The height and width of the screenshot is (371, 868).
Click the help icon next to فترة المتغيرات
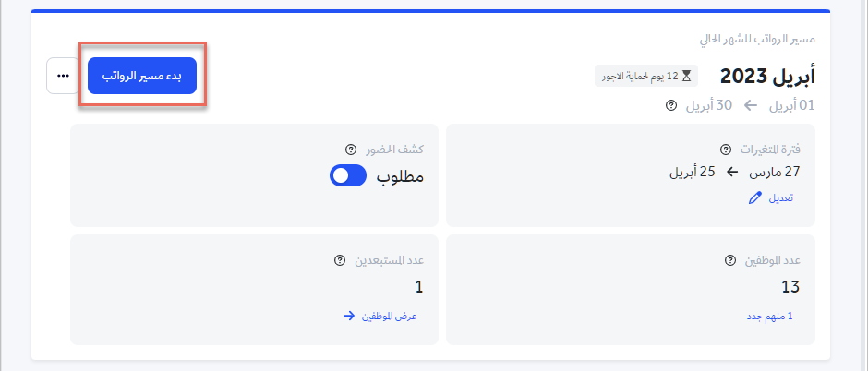pos(725,150)
